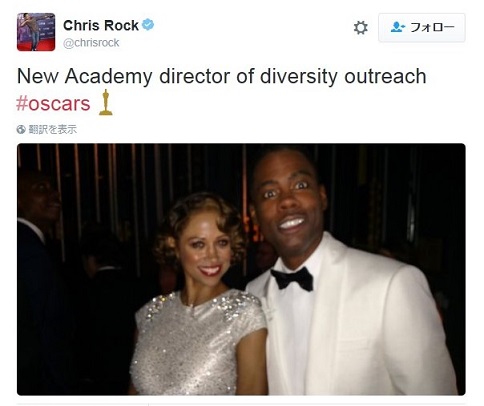Click the black bow tie in the photo

point(292,279)
